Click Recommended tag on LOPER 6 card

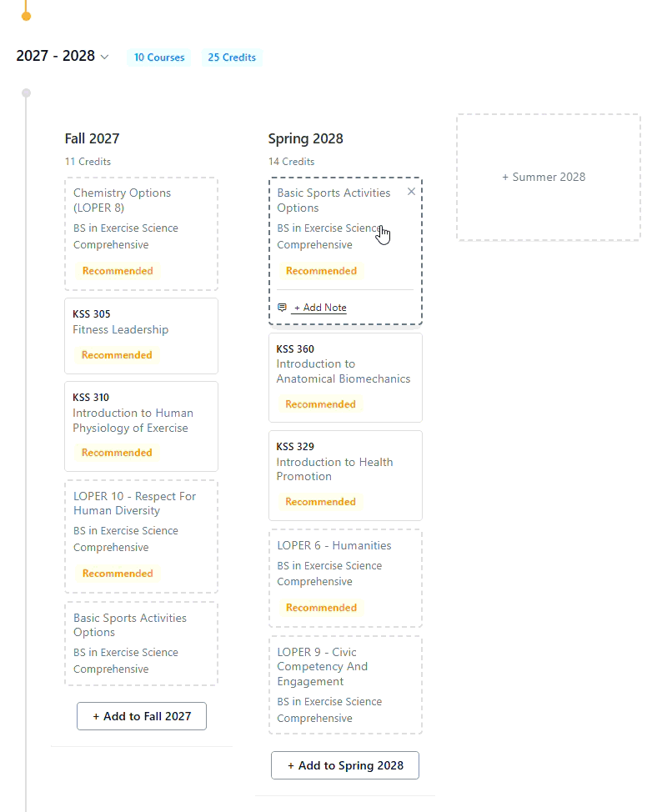click(322, 608)
